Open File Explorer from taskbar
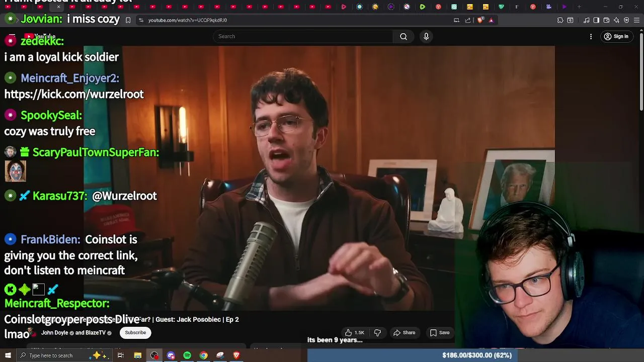 (137, 355)
